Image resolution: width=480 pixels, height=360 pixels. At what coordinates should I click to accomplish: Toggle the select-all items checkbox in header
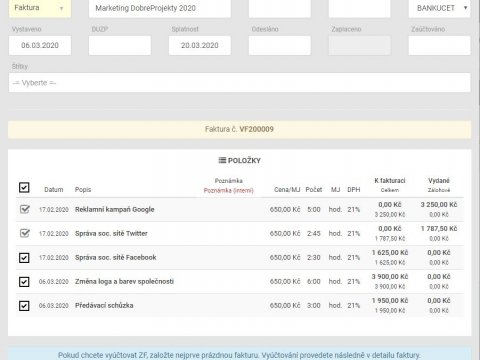pyautogui.click(x=24, y=187)
